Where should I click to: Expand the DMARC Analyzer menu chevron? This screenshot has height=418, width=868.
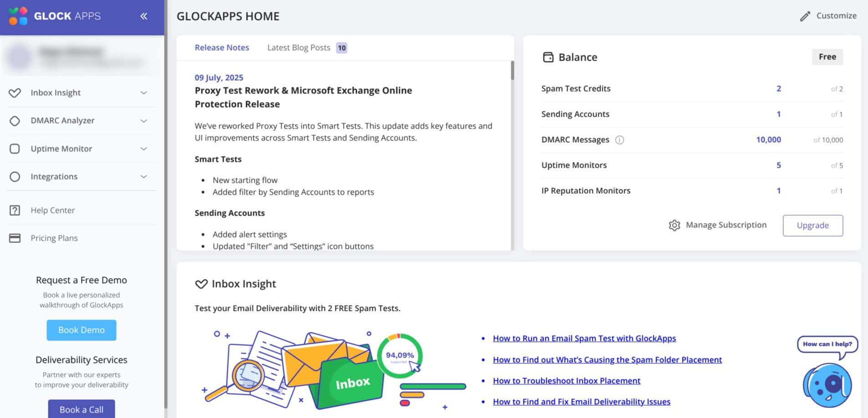click(144, 121)
